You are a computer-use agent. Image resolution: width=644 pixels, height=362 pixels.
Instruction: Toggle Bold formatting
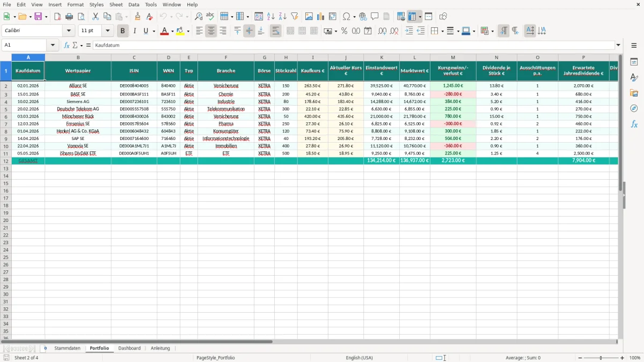click(x=122, y=31)
